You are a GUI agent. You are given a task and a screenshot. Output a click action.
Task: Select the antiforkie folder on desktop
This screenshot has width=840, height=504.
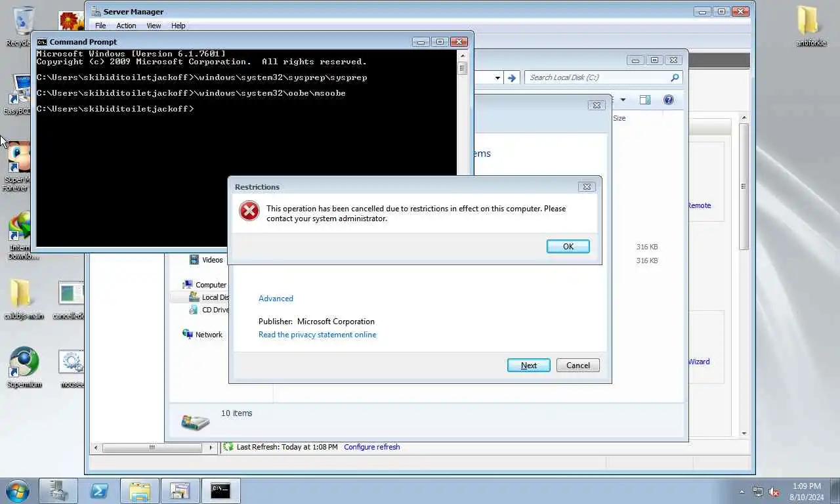(x=811, y=26)
